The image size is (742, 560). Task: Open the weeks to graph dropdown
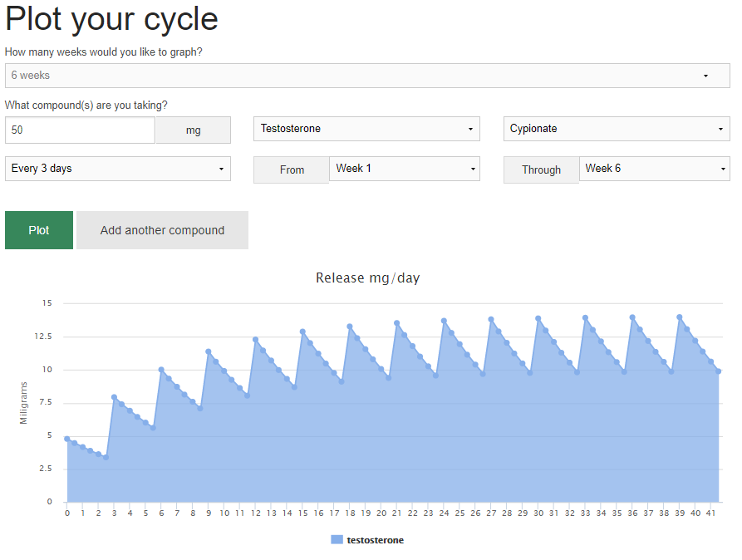coord(366,76)
